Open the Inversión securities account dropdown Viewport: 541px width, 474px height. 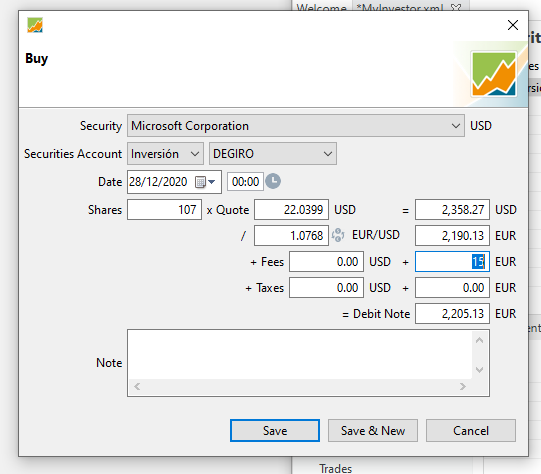point(165,154)
